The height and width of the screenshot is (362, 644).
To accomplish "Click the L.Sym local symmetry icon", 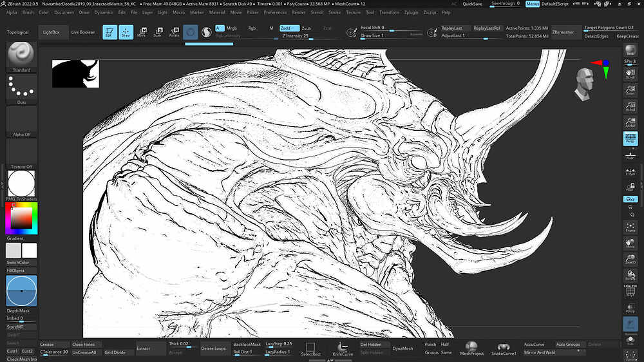I will click(x=630, y=171).
